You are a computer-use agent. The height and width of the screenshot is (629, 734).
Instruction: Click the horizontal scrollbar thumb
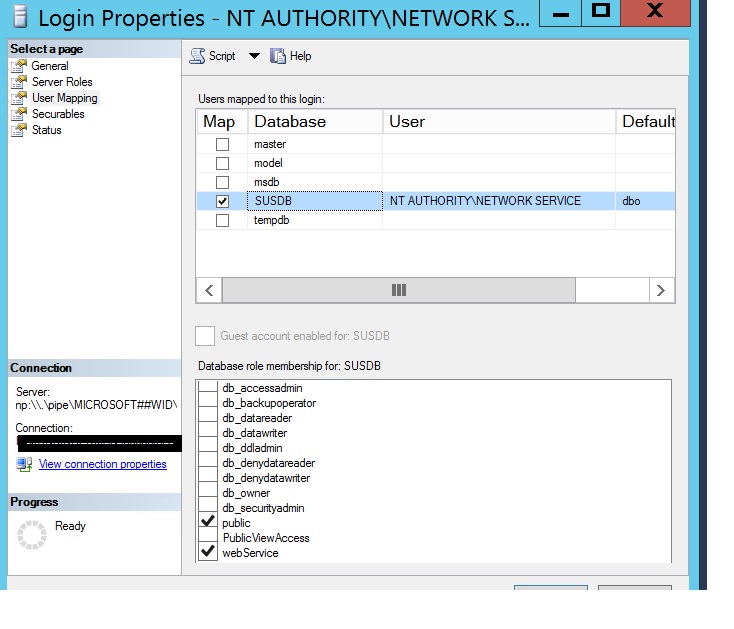point(399,290)
